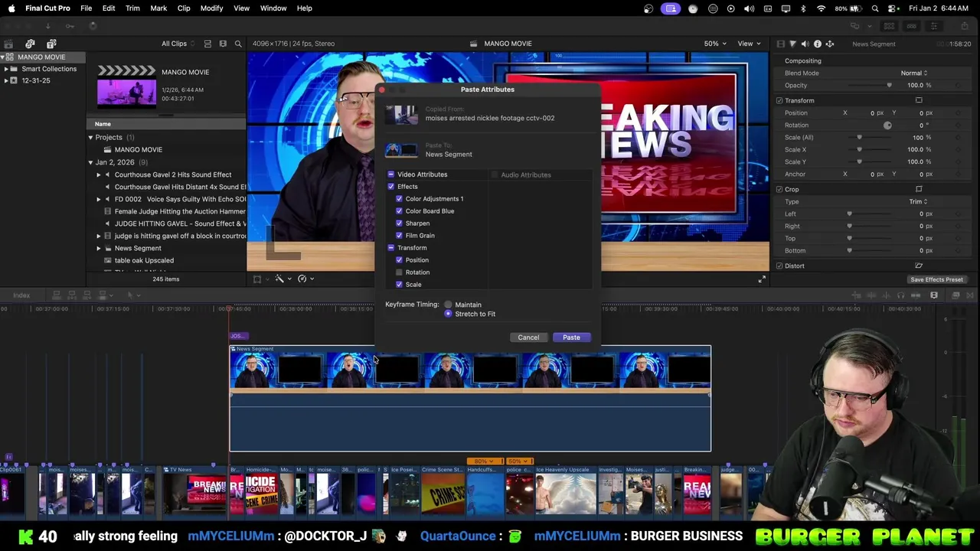Image resolution: width=980 pixels, height=551 pixels.
Task: Collapse the Projects group
Action: (90, 138)
